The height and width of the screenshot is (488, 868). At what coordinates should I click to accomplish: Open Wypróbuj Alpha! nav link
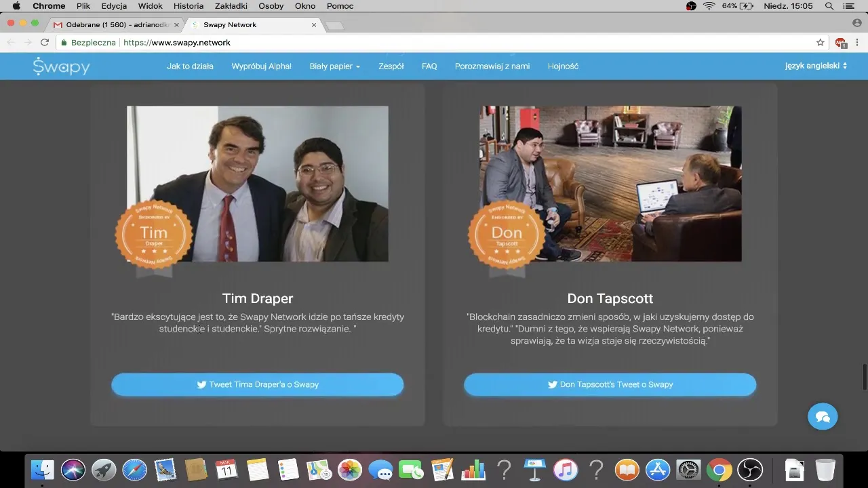tap(261, 66)
